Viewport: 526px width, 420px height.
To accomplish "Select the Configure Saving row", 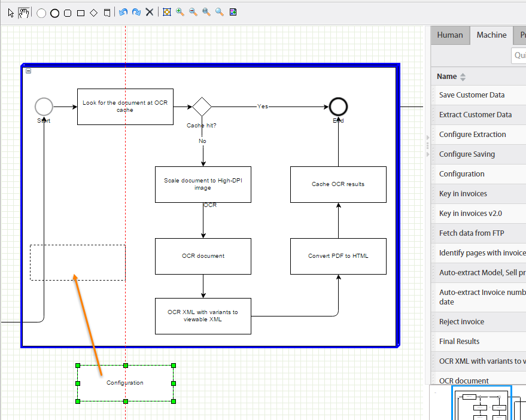I will [x=478, y=154].
